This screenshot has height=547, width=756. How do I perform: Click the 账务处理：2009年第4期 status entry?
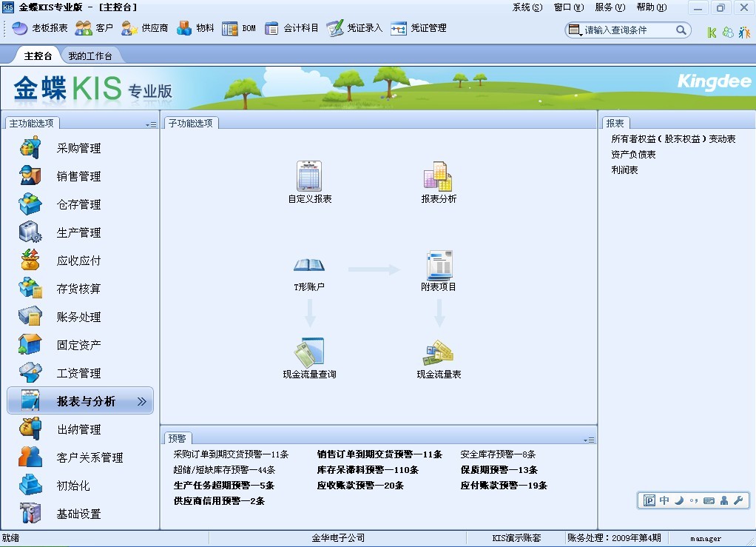click(614, 538)
